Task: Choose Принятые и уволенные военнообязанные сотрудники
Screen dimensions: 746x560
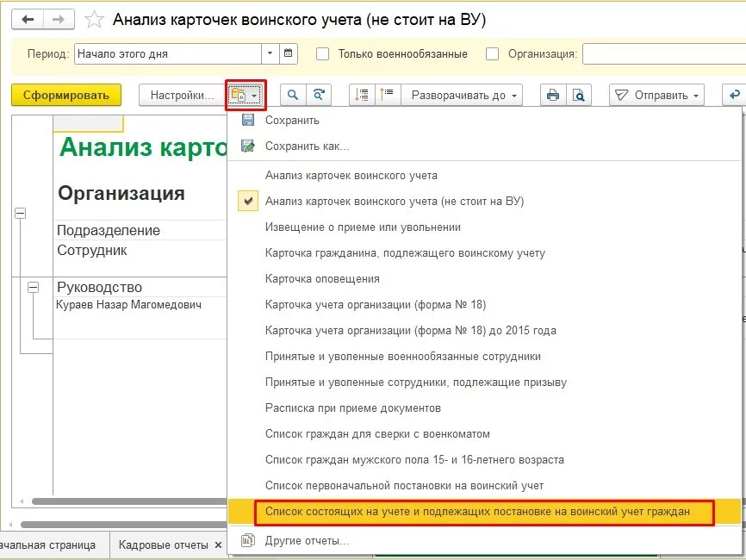Action: [x=485, y=357]
